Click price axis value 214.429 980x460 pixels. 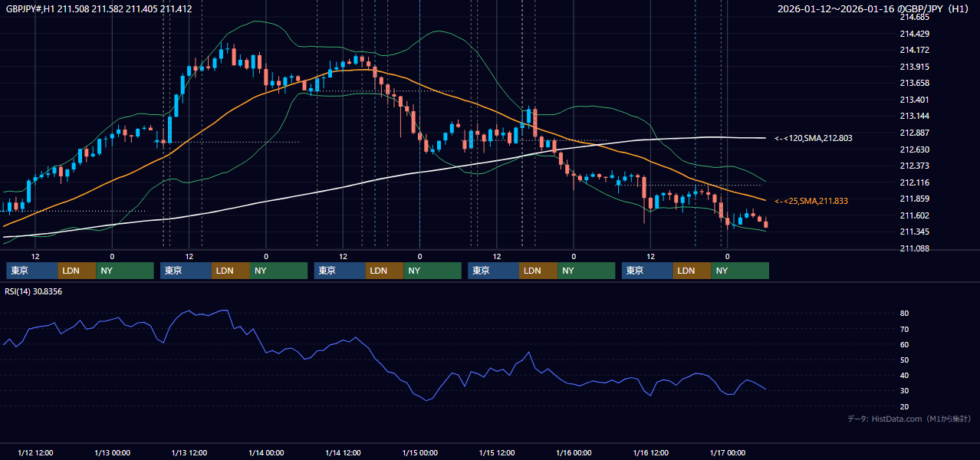[914, 34]
